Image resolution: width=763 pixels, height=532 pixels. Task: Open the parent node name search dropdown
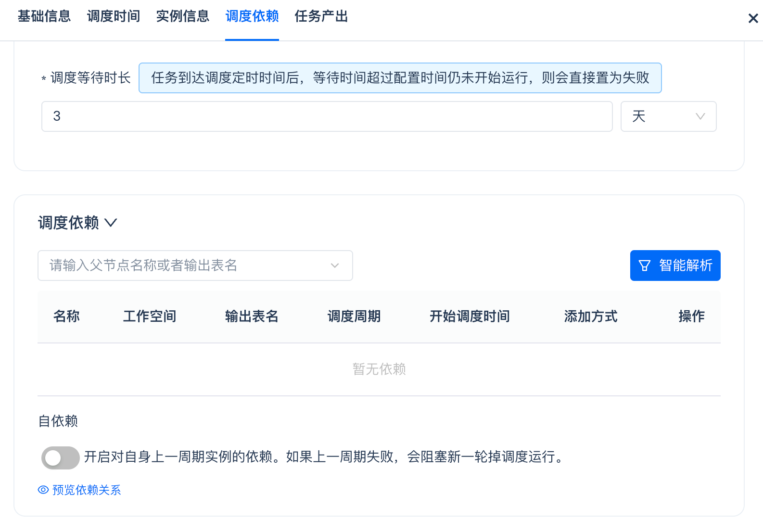pos(195,266)
